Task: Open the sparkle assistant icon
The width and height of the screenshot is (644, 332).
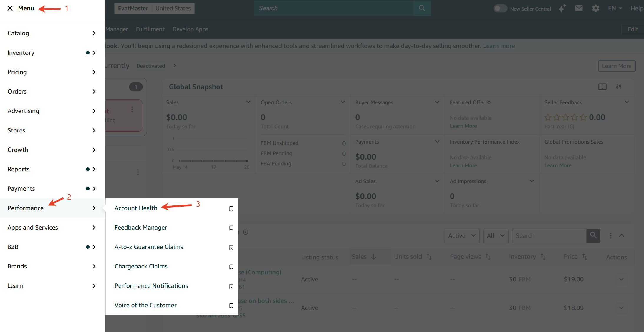Action: tap(562, 8)
